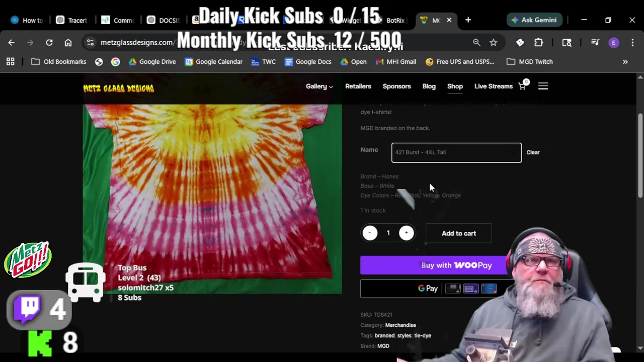Switch to the Tracert browser tab
This screenshot has height=362, width=644.
click(72, 20)
